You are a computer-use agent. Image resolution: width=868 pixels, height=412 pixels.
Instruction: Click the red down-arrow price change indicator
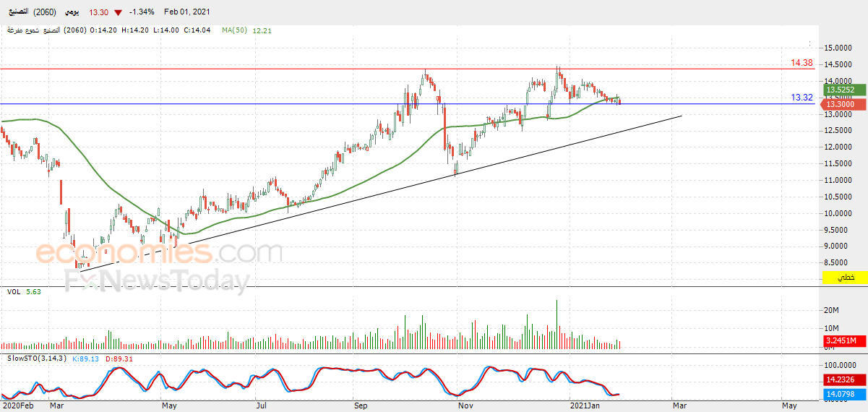[x=118, y=12]
